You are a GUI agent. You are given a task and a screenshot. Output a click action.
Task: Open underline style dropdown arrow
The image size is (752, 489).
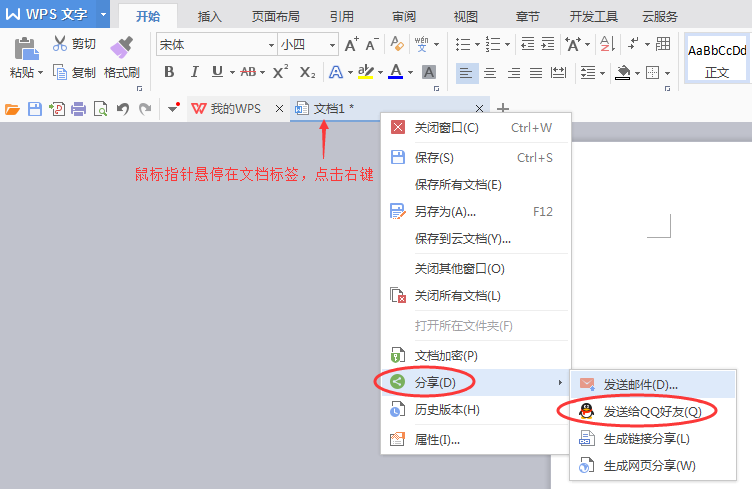tap(232, 72)
